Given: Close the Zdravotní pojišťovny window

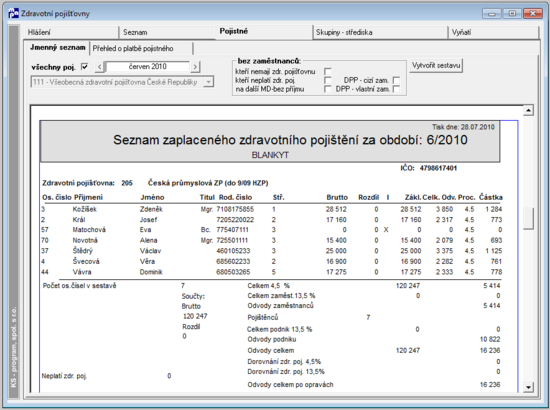Looking at the screenshot, I should pyautogui.click(x=533, y=14).
